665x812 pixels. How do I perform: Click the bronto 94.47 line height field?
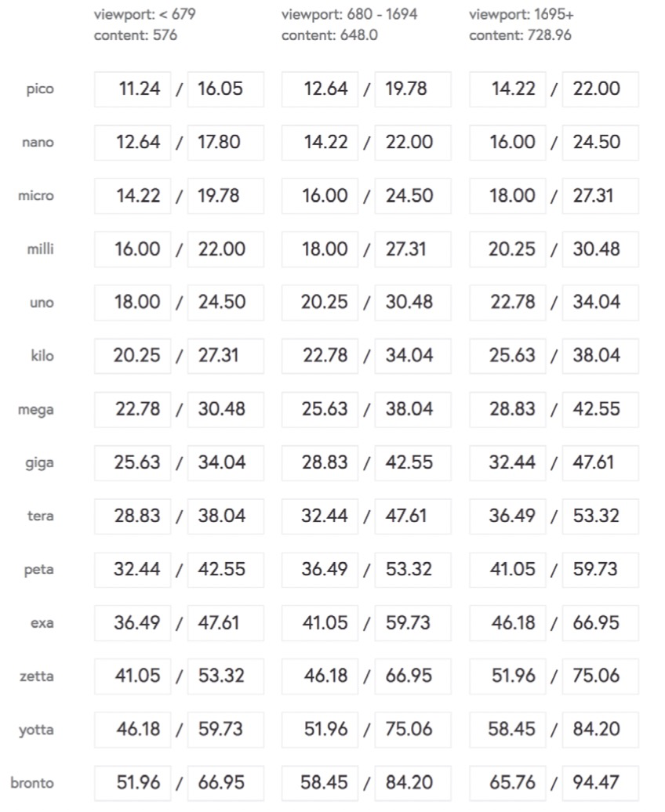[600, 783]
